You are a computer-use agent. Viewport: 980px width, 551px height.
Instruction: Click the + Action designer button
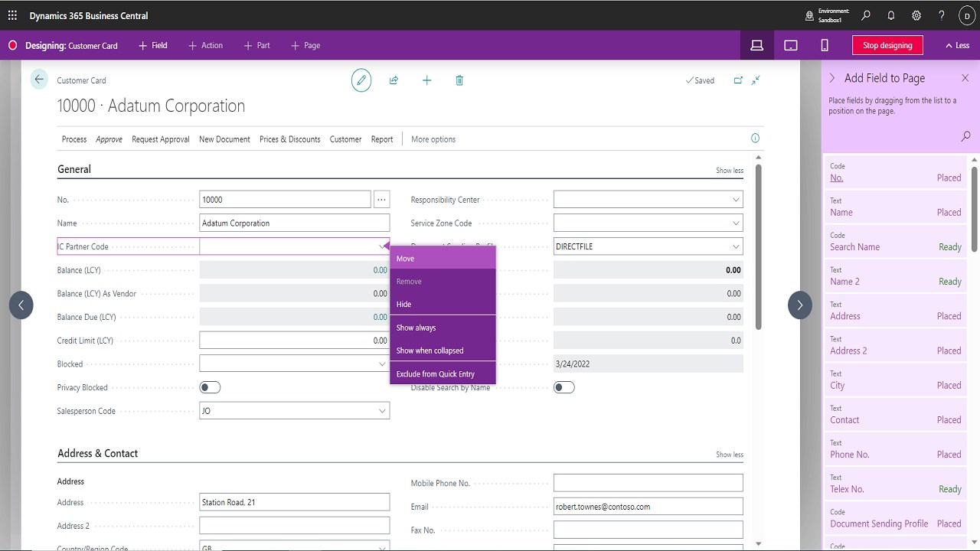point(206,45)
